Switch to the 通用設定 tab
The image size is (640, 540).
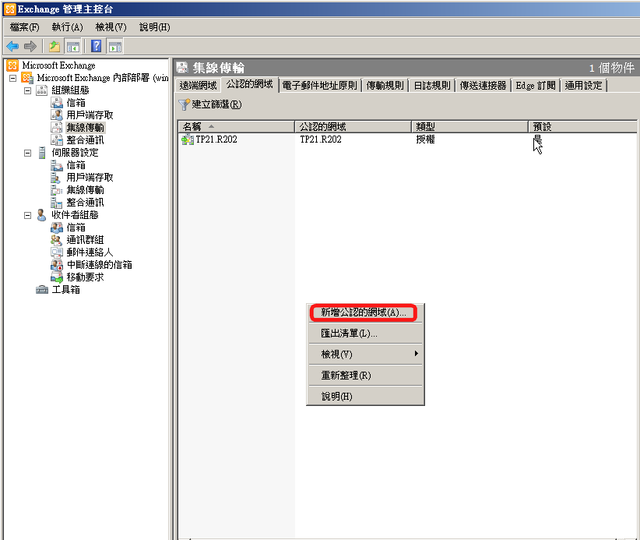(584, 86)
